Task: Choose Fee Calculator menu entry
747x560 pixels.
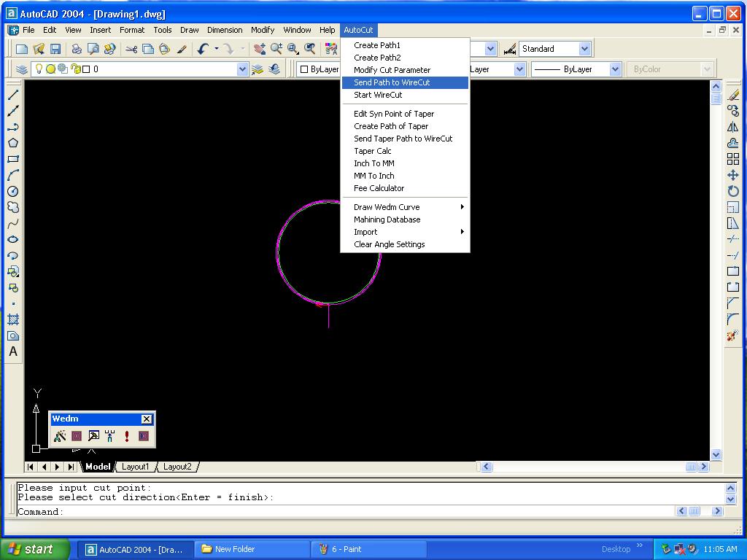Action: coord(405,188)
